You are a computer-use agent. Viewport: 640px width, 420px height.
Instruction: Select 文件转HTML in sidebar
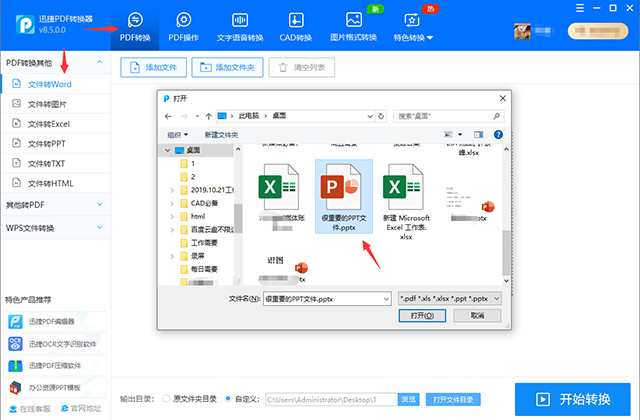tap(56, 183)
